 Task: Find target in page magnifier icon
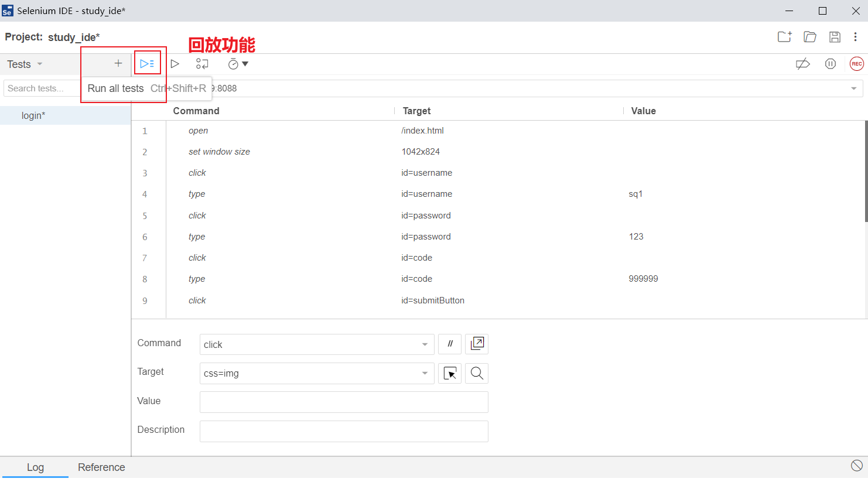pos(477,373)
